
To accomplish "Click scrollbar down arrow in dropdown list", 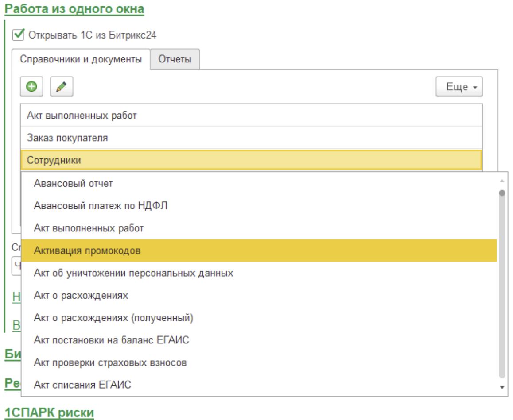I will [502, 387].
